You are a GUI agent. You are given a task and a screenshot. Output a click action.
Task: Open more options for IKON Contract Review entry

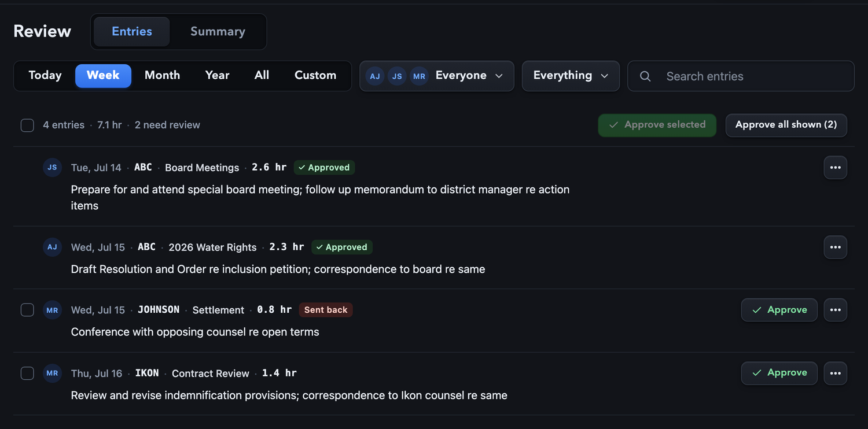pyautogui.click(x=835, y=373)
